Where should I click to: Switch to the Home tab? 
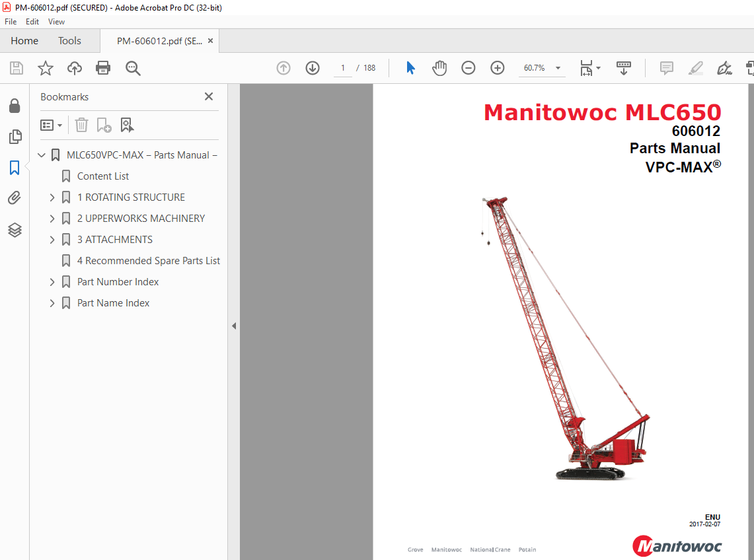[24, 41]
